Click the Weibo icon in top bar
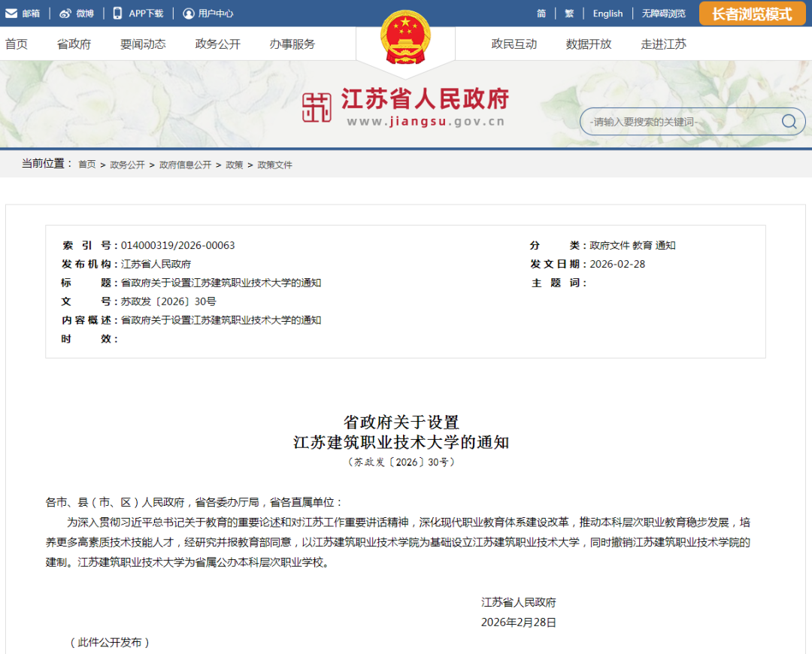The width and height of the screenshot is (812, 654). 65,14
